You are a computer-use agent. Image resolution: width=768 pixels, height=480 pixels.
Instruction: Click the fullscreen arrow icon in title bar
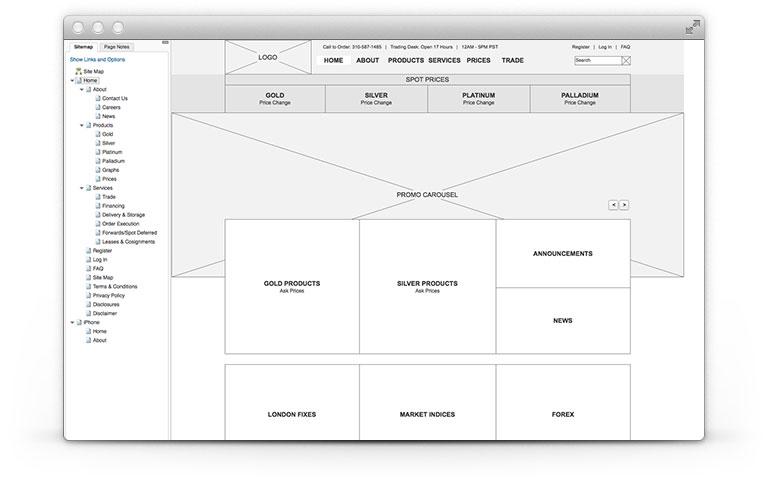click(693, 27)
